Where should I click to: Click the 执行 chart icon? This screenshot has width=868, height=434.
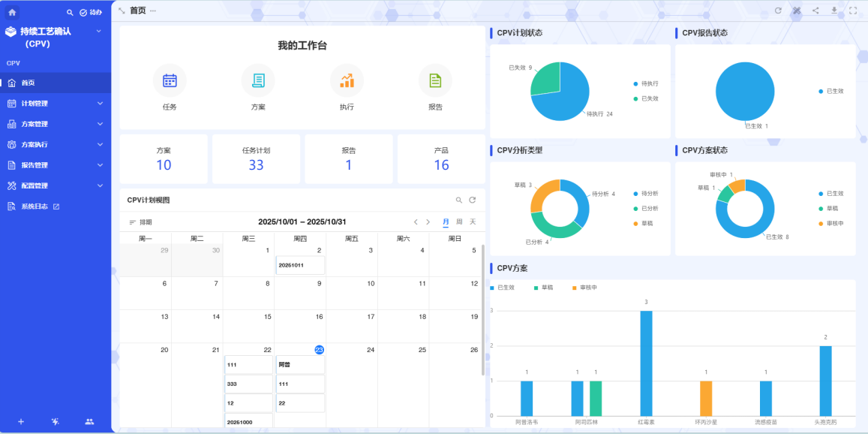(347, 80)
